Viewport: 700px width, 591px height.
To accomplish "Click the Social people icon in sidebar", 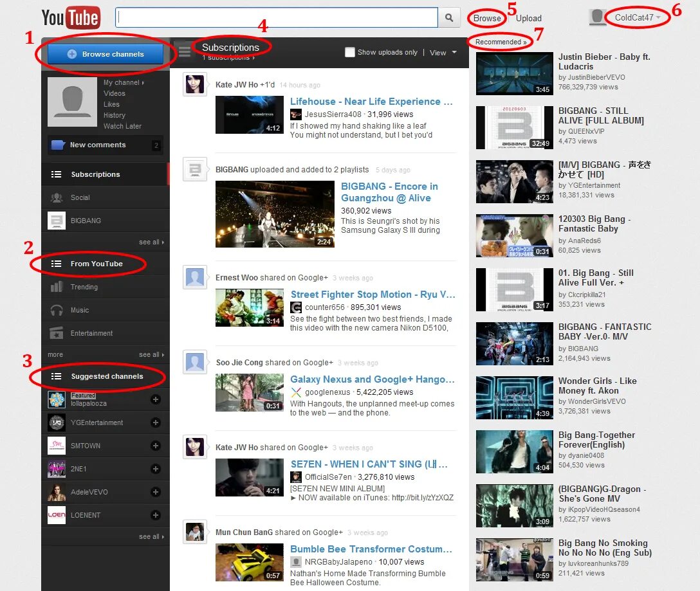I will pyautogui.click(x=57, y=197).
